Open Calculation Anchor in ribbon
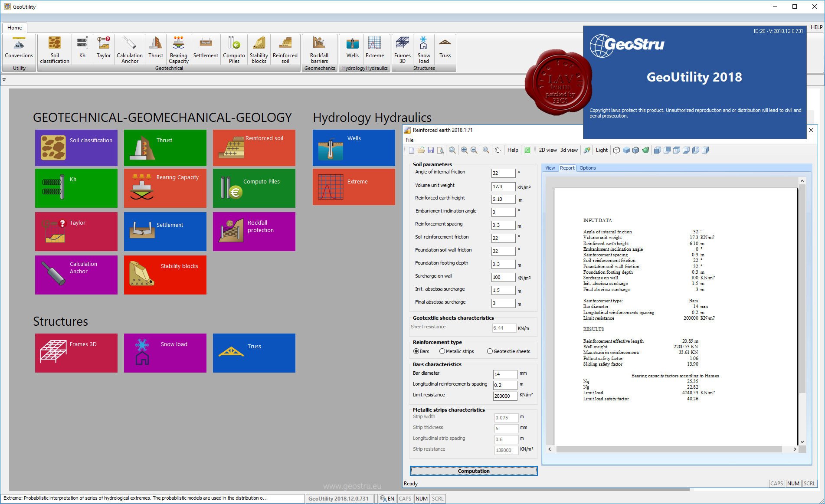Image resolution: width=825 pixels, height=504 pixels. coord(130,49)
